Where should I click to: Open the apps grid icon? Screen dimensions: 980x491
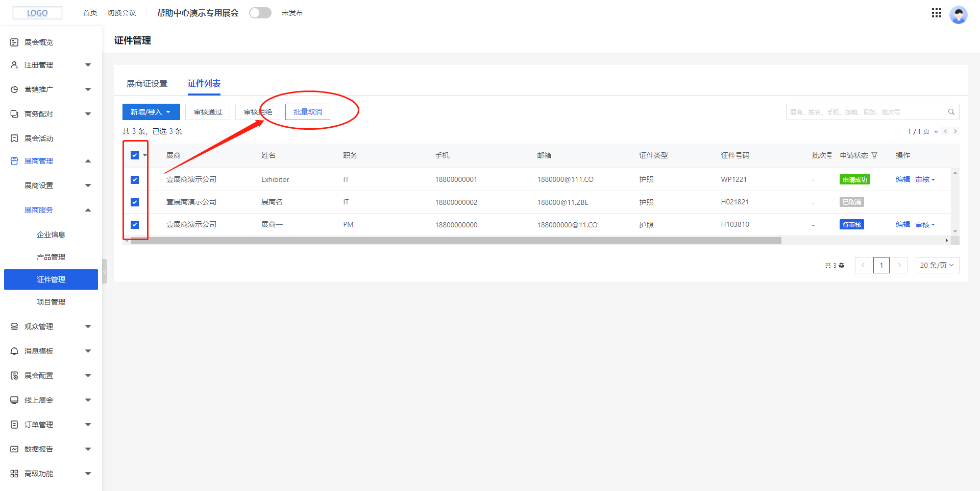coord(936,13)
